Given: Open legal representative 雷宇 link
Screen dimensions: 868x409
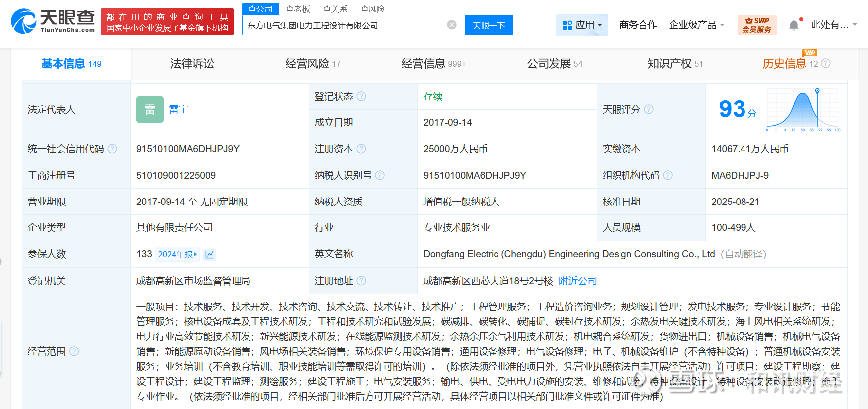Looking at the screenshot, I should click(178, 109).
